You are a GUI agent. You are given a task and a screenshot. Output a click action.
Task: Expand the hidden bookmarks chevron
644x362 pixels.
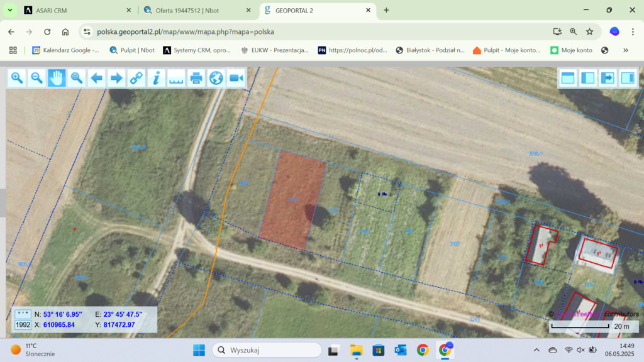tap(626, 50)
